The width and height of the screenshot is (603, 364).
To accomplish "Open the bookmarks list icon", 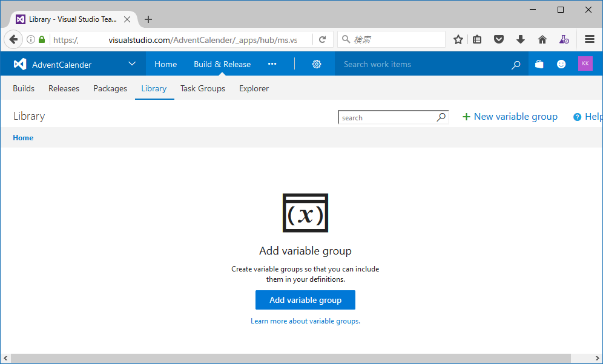I will pyautogui.click(x=477, y=39).
